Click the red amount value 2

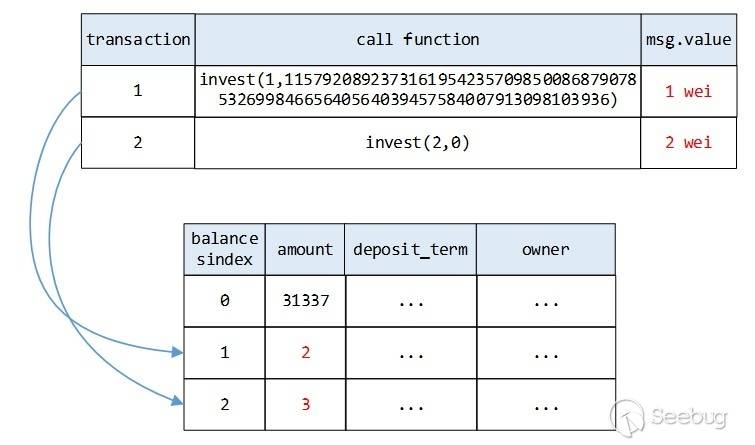(x=304, y=353)
